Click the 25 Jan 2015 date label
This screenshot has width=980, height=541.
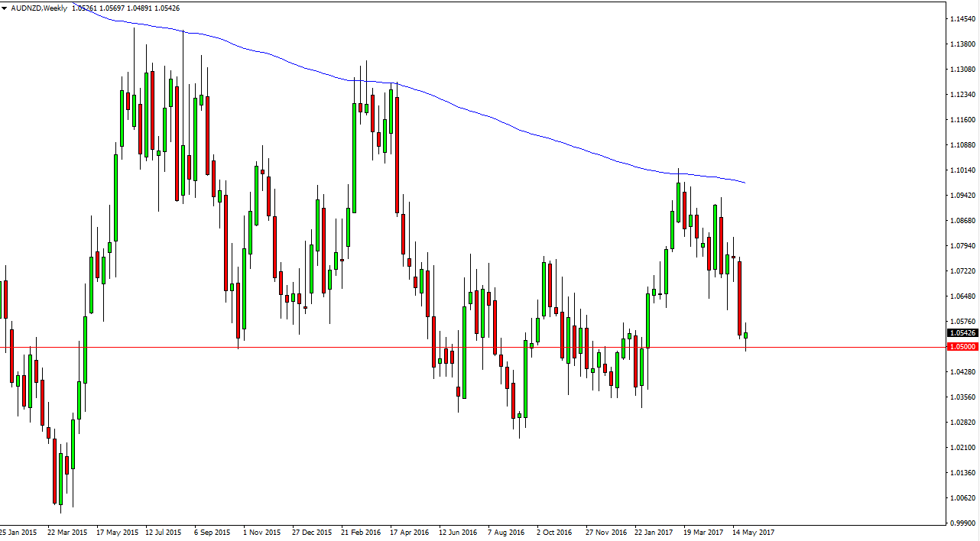coord(17,531)
